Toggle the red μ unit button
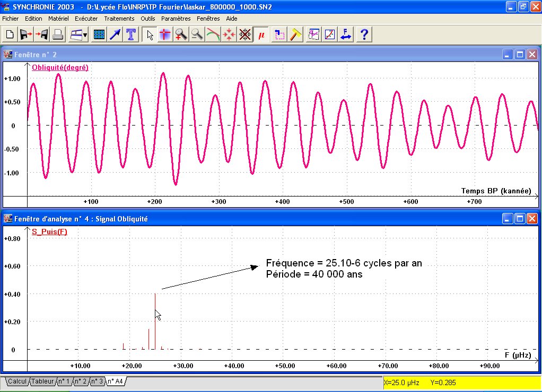Viewport: 542px width, 392px height. 261,35
